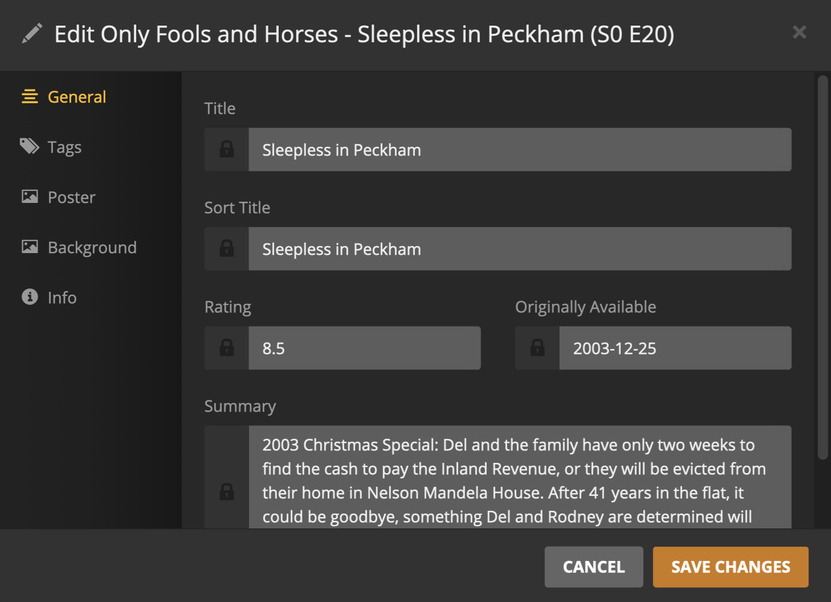
Task: Switch to the Tags tab
Action: pos(64,147)
